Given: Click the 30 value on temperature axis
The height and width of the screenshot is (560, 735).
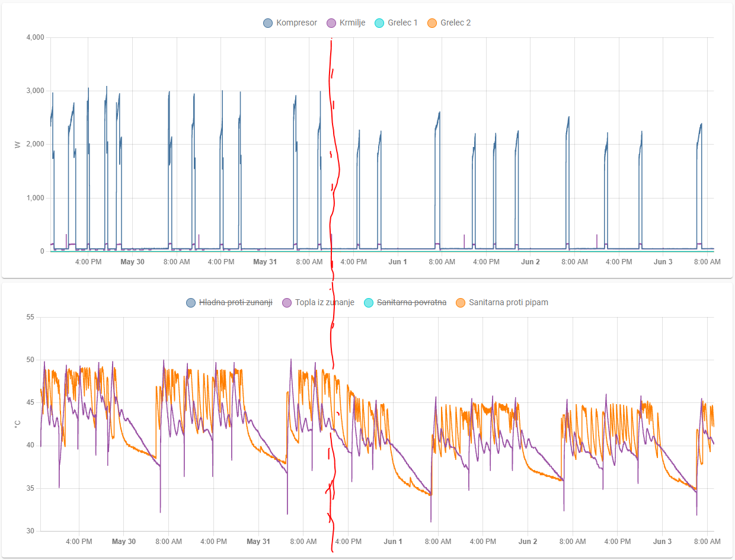Looking at the screenshot, I should coord(31,531).
